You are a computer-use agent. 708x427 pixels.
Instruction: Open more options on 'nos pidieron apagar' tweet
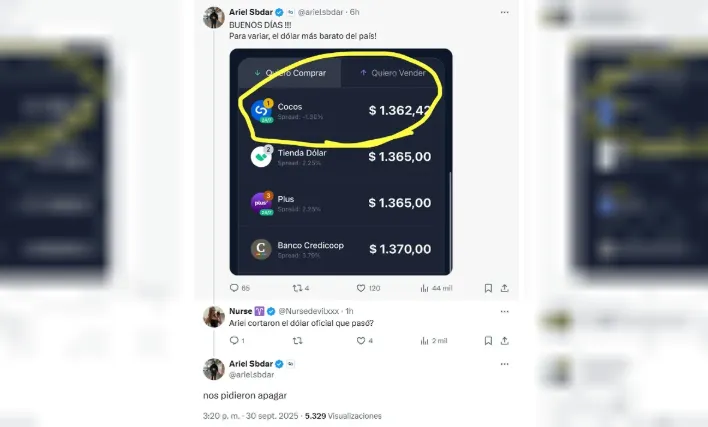(x=504, y=364)
